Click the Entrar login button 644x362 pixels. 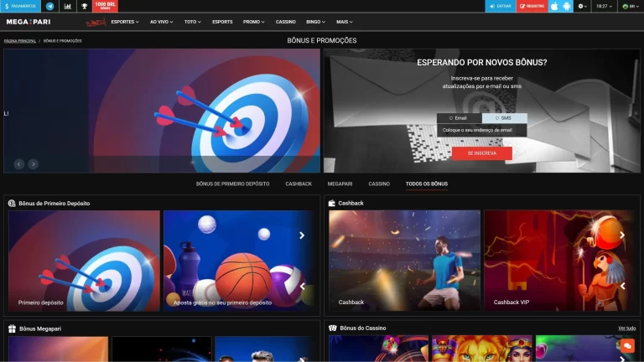click(501, 6)
